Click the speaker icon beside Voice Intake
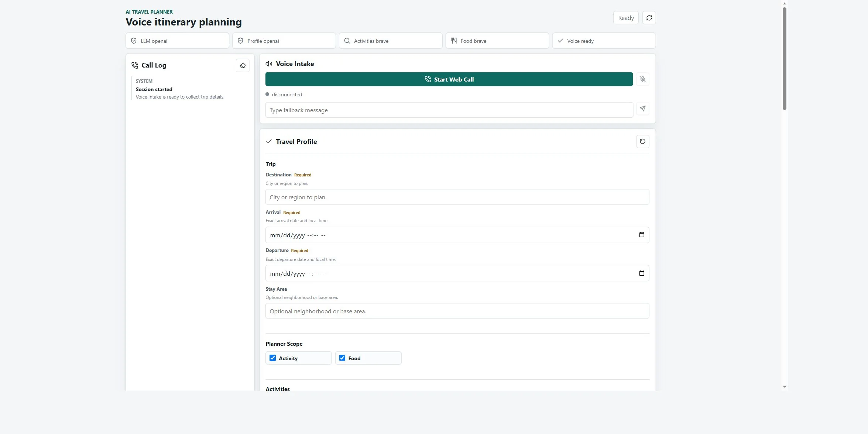The height and width of the screenshot is (434, 868). [269, 64]
